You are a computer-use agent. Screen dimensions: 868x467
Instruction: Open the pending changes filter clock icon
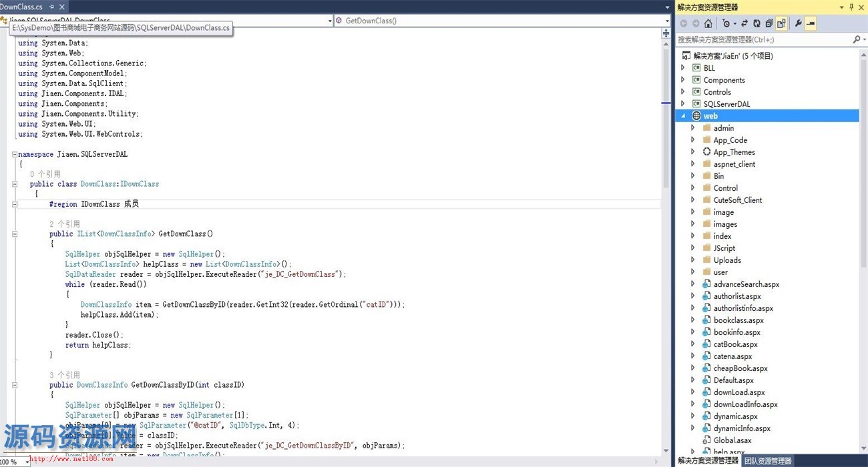coord(727,23)
